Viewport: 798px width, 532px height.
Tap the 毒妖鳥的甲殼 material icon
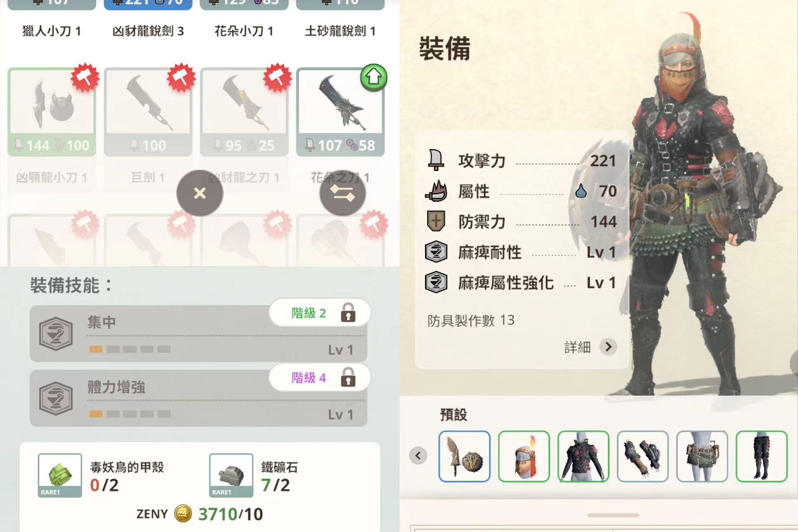pyautogui.click(x=60, y=475)
